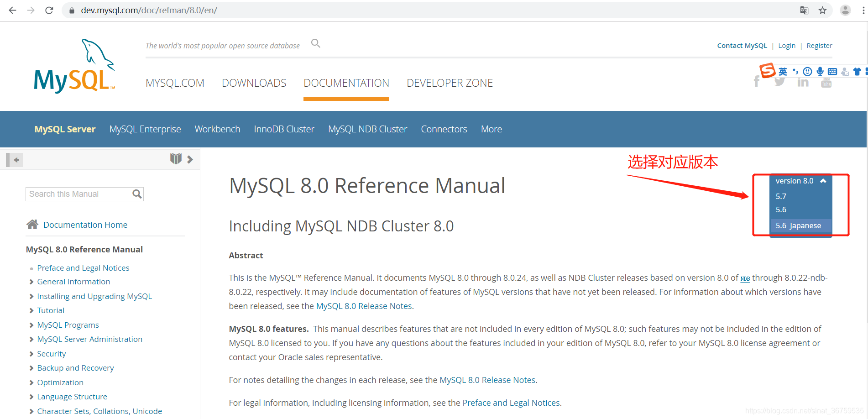The image size is (868, 419).
Task: Open Connectors menu item
Action: (x=444, y=129)
